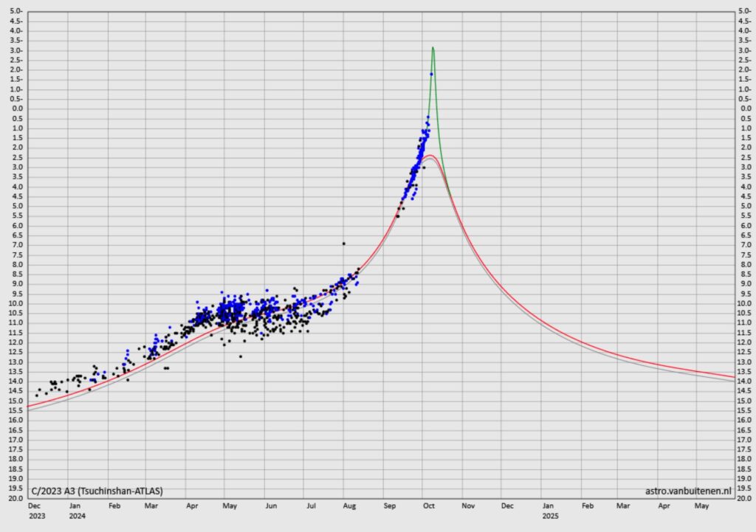Select the isolated blue point near magnitude 2.0

pyautogui.click(x=431, y=74)
